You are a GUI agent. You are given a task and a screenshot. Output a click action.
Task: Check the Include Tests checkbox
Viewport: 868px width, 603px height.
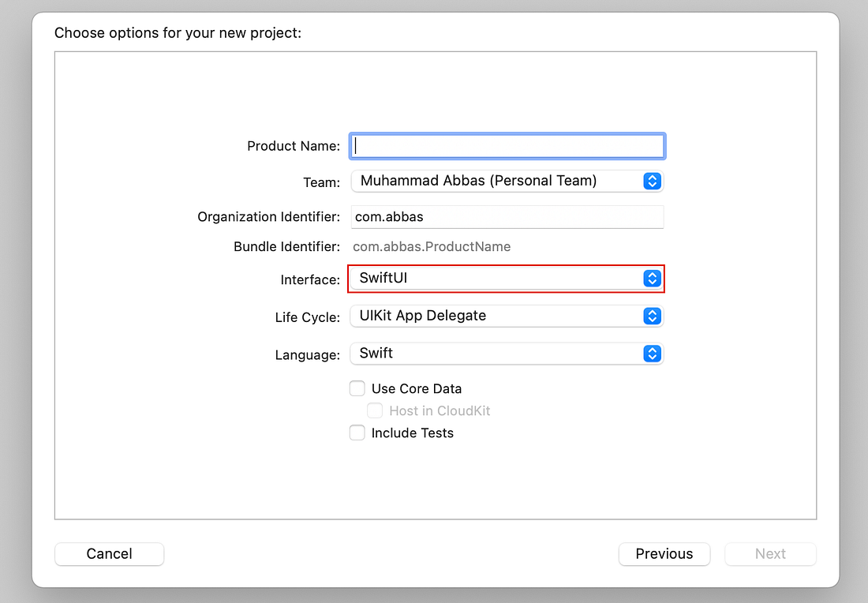(x=357, y=433)
